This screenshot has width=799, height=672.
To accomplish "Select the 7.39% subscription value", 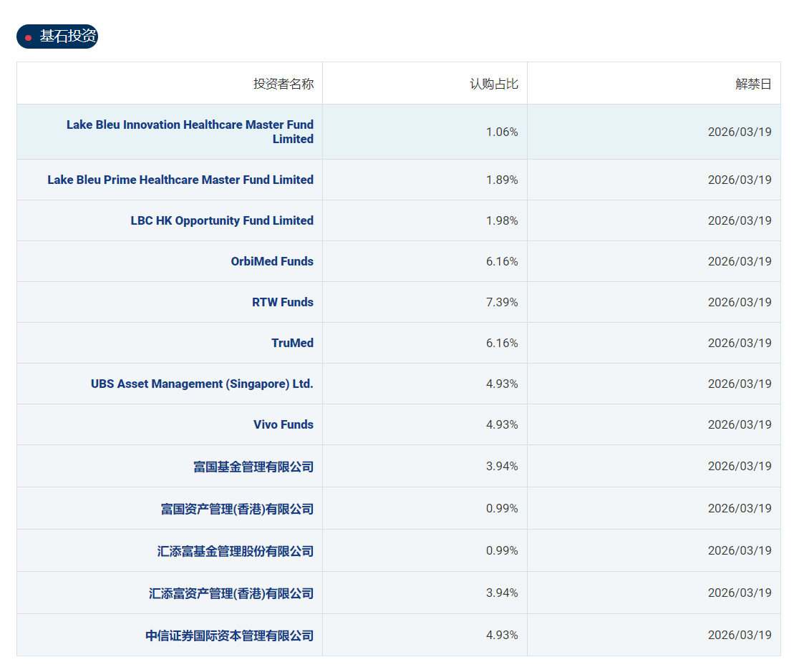I will (502, 302).
